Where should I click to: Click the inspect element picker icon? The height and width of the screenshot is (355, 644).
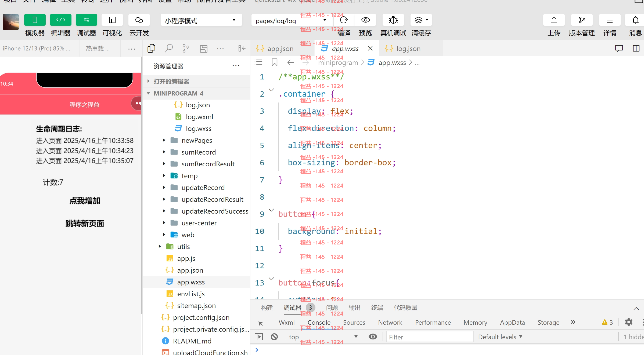(259, 322)
